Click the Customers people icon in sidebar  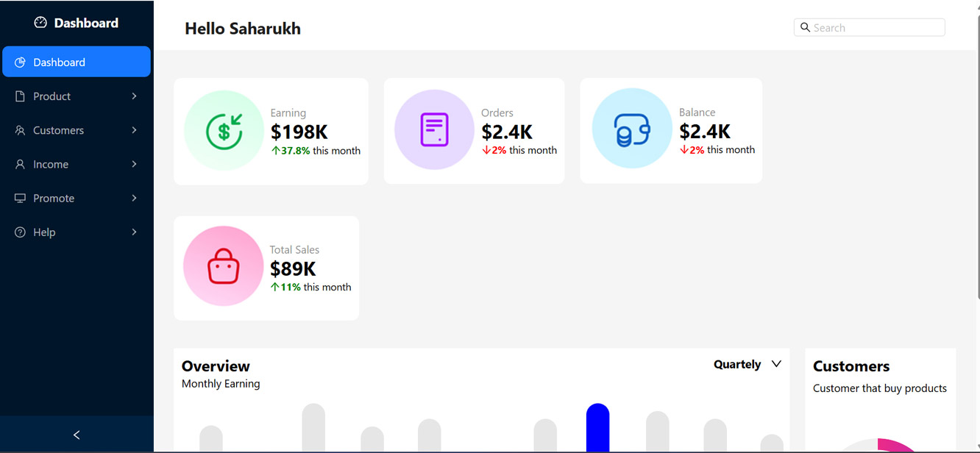pos(18,130)
